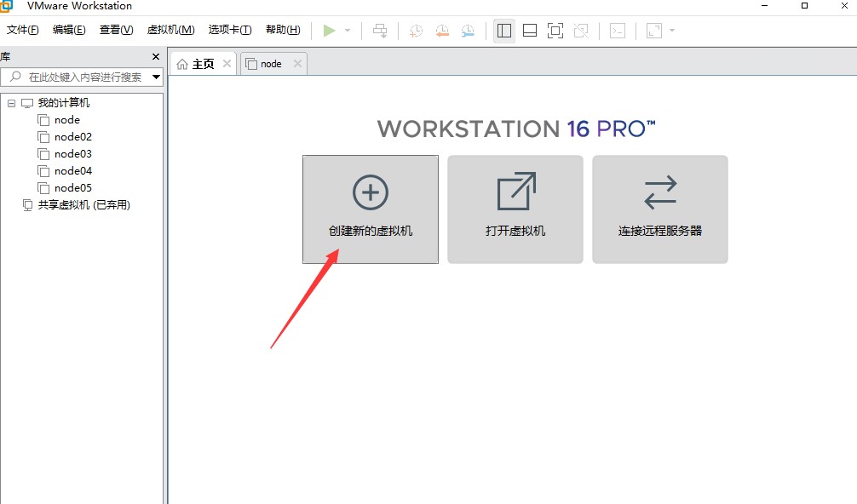Open the library search filter dropdown
The image size is (857, 504).
(156, 77)
